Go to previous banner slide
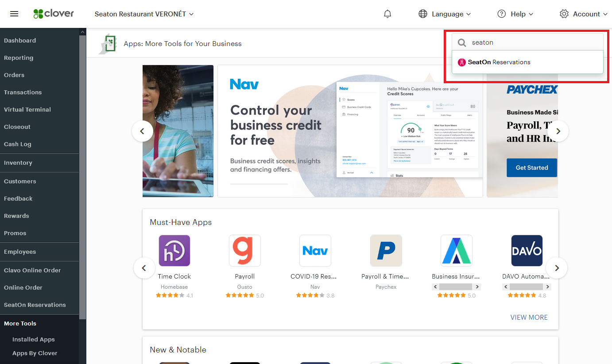 click(143, 131)
